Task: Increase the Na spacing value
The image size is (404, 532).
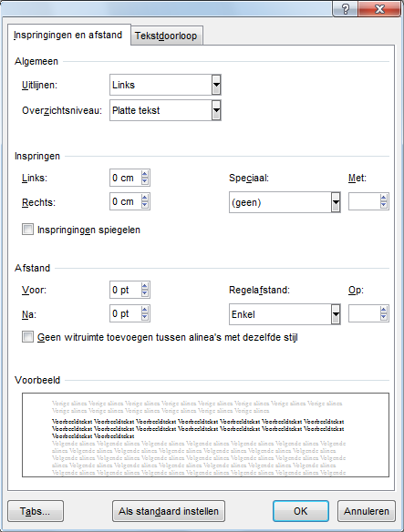Action: [145, 310]
